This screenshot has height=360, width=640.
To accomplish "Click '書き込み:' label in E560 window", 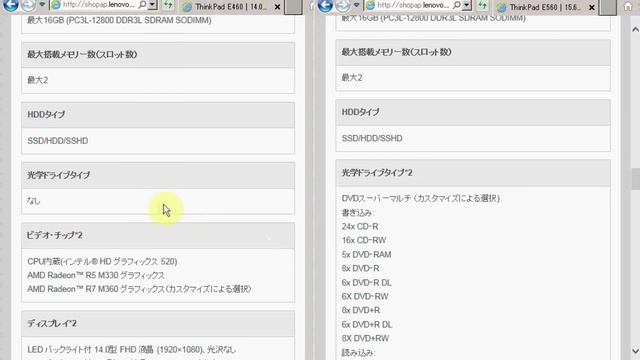I will coord(358,213).
